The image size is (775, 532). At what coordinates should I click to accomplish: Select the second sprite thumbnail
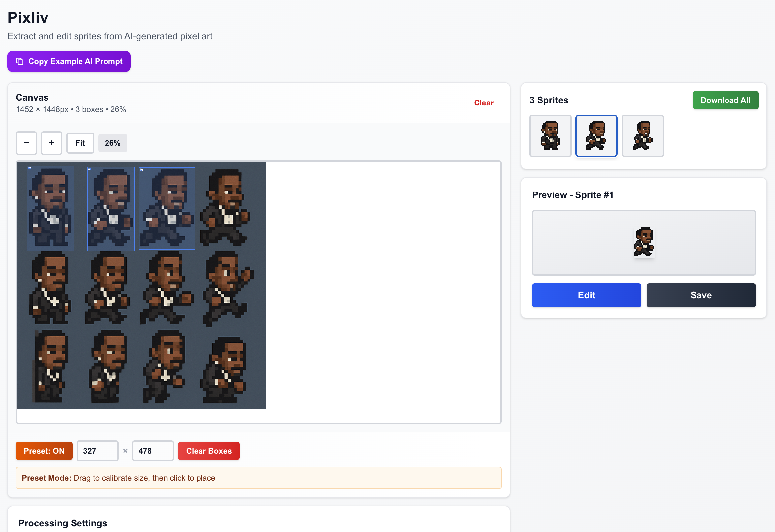tap(596, 136)
